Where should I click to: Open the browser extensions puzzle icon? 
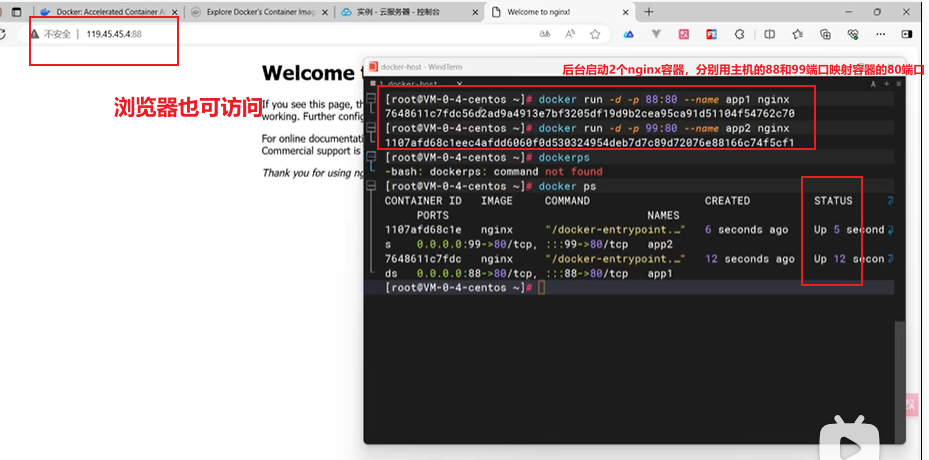[739, 34]
